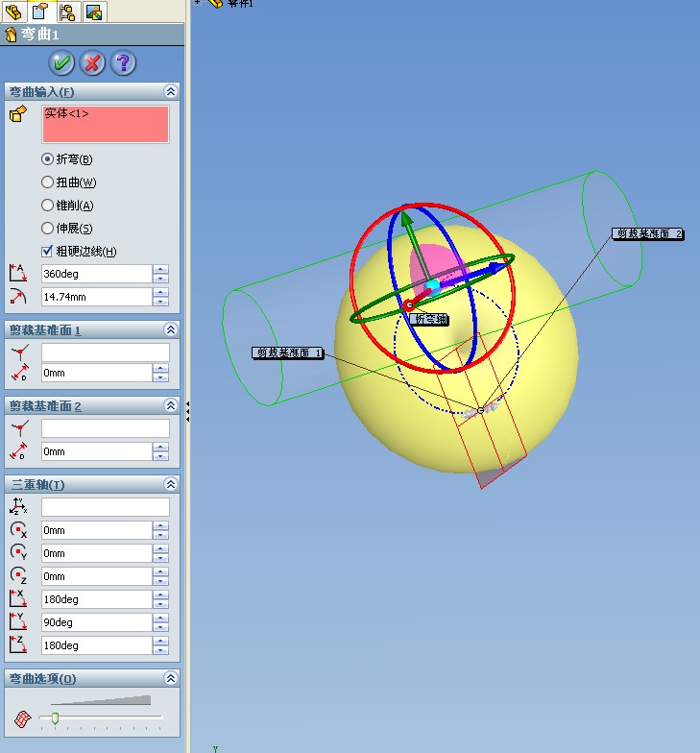Toggle the 粗硬边线(H) hard edges checkbox
700x753 pixels.
pos(47,252)
